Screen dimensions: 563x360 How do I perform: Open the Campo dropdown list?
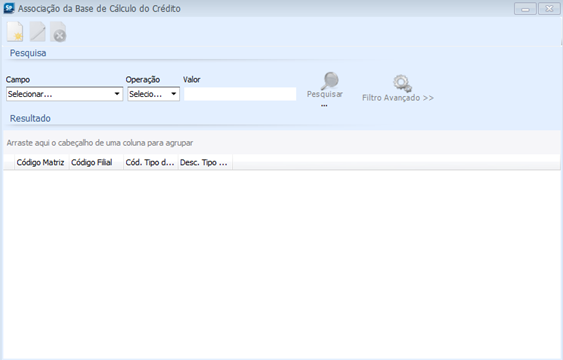click(64, 94)
